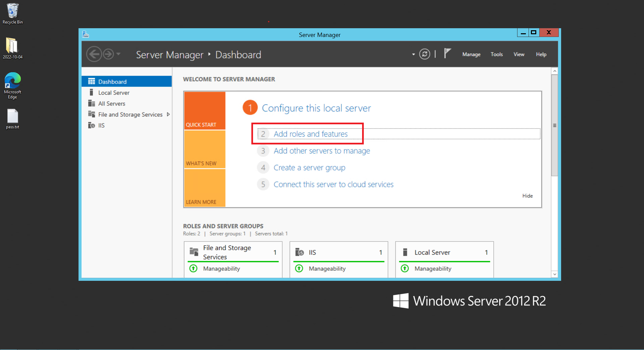Viewport: 644px width, 350px height.
Task: Select the LEARN MORE tile
Action: (x=205, y=188)
